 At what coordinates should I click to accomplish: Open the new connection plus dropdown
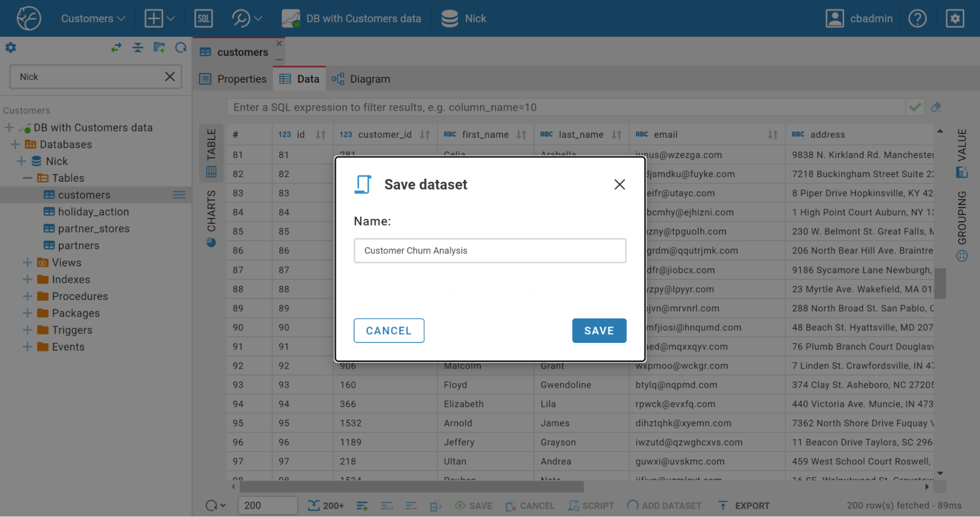click(159, 19)
